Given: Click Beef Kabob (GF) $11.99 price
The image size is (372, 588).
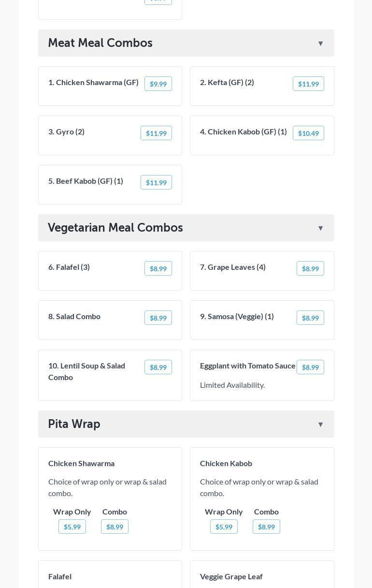Looking at the screenshot, I should 156,182.
